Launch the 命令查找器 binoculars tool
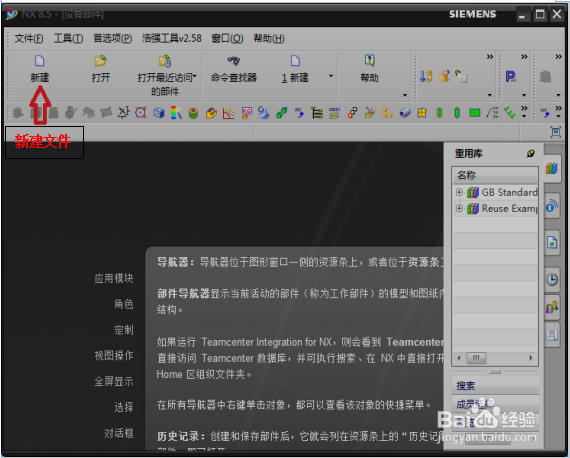Image resolution: width=570 pixels, height=458 pixels. 233,60
